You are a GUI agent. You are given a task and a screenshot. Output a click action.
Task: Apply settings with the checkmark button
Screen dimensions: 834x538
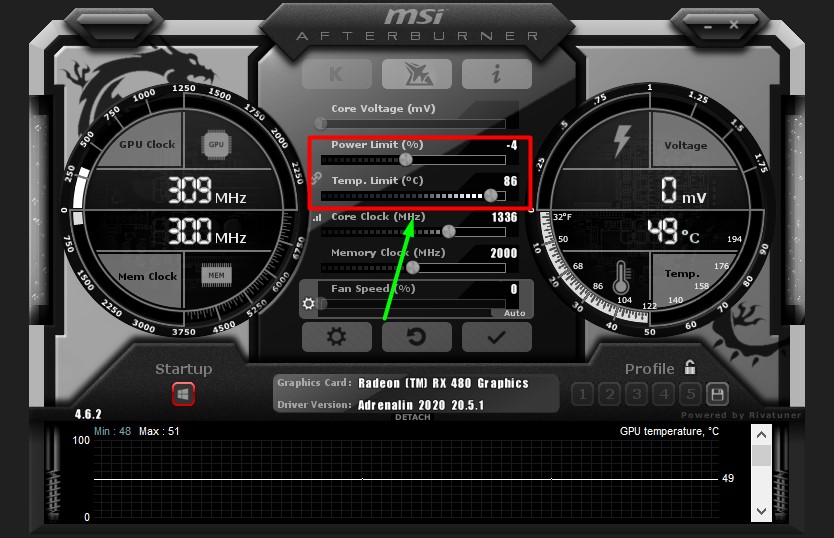[497, 337]
